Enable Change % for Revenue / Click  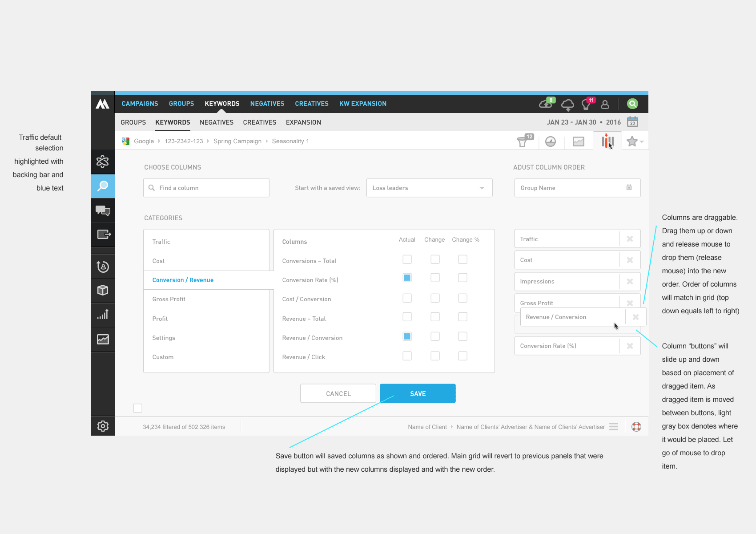[462, 356]
